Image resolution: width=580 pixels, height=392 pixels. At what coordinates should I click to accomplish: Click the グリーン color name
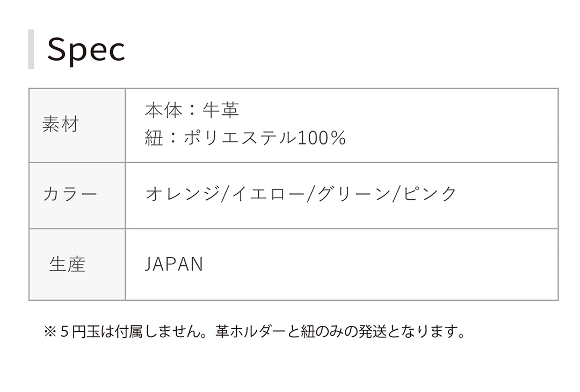(x=353, y=194)
